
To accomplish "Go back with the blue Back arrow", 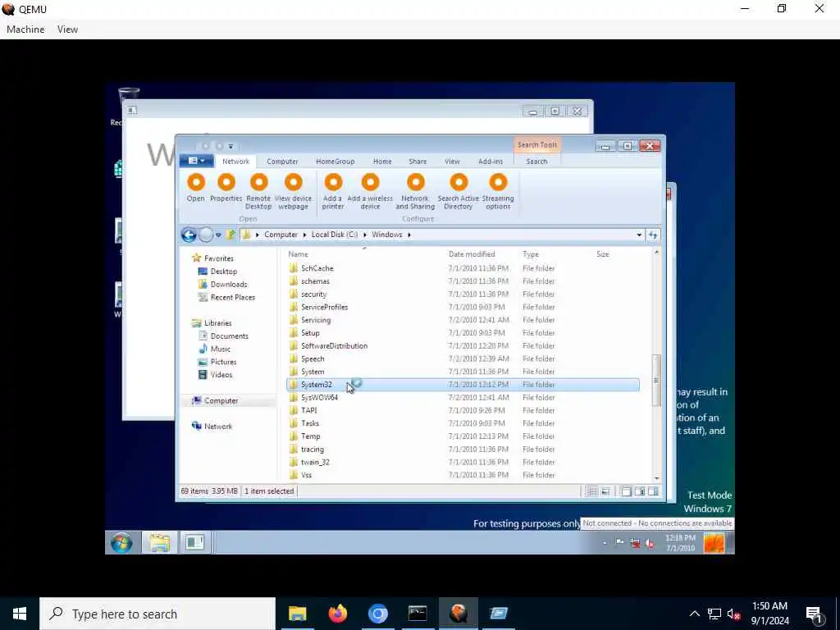I will tap(189, 235).
